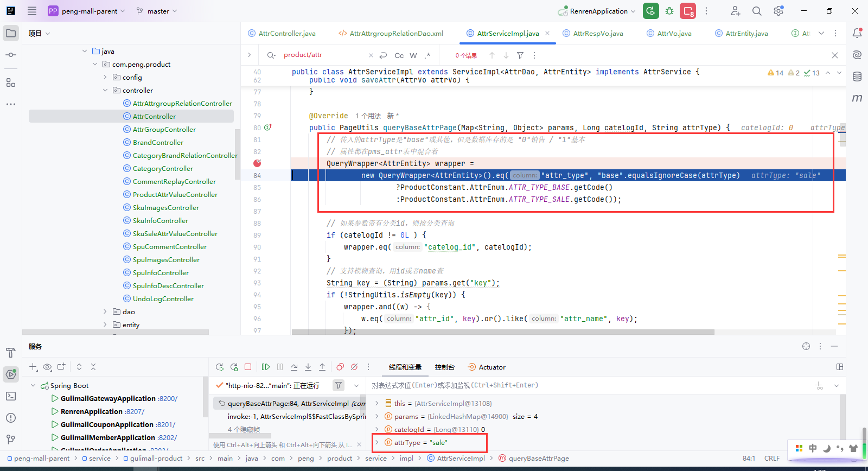Switch to AttrRespVo.java tab

(x=593, y=33)
